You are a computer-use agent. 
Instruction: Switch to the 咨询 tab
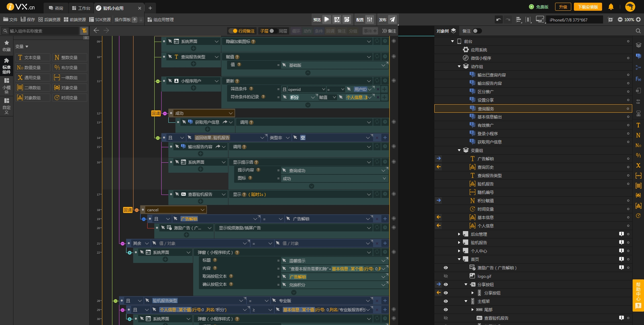[56, 8]
